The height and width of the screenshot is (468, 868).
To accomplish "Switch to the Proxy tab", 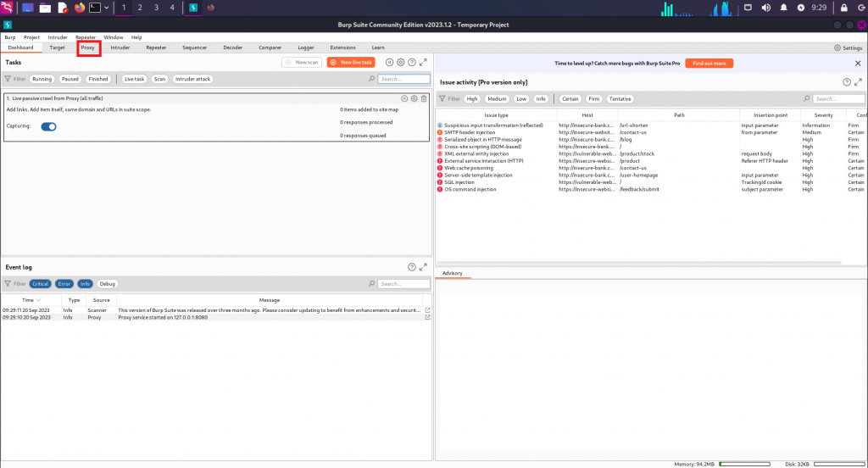I will [88, 47].
